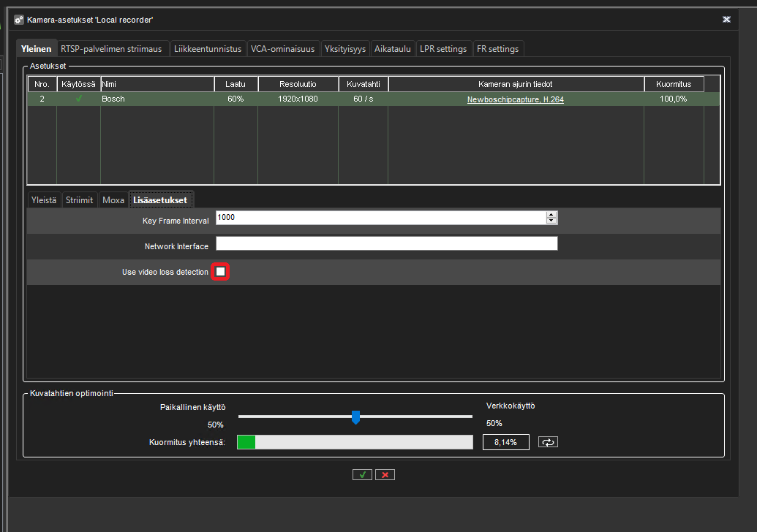757x532 pixels.
Task: Click the Käytössä column header
Action: [79, 84]
